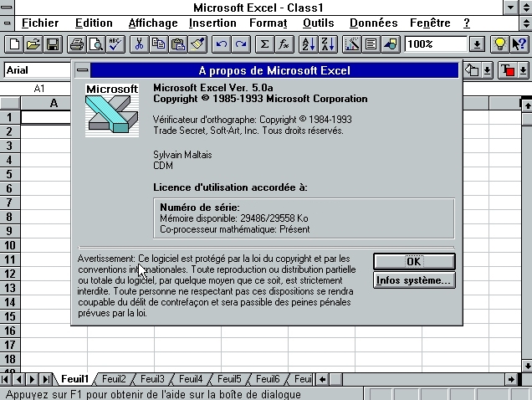Open the zoom 100% dropdown arrow
Screen dimensions: 532x400
477,44
